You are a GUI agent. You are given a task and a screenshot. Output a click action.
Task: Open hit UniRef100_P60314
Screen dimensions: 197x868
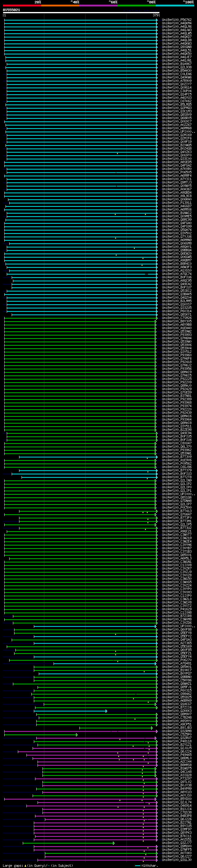tap(177, 311)
